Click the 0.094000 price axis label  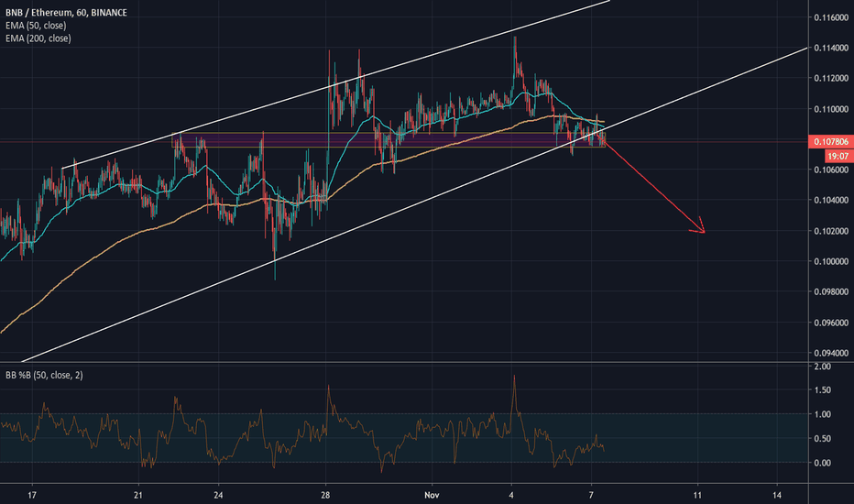(831, 353)
